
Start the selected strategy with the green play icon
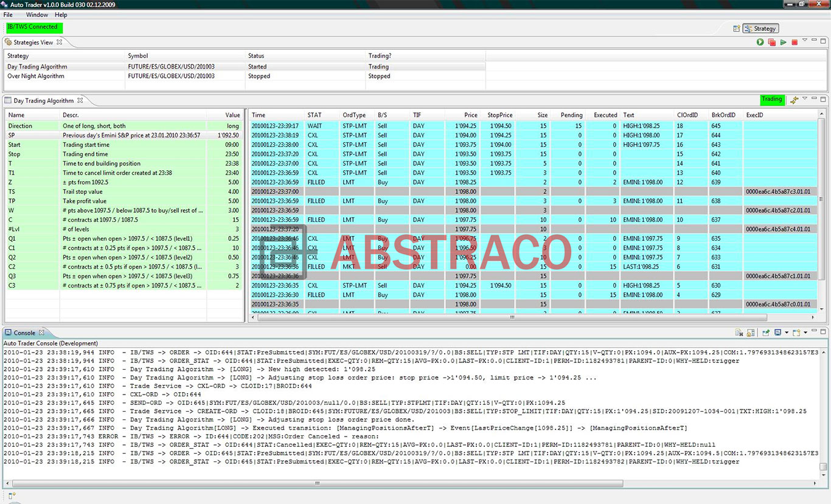tap(760, 43)
